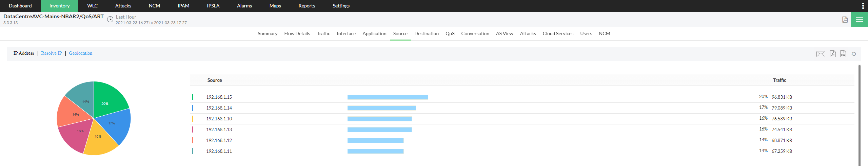Click the vertical scrollbar on right
The width and height of the screenshot is (868, 166).
tap(859, 115)
